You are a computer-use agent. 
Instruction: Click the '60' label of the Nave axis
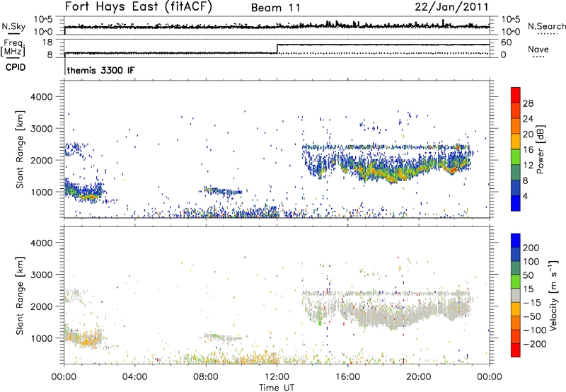507,42
